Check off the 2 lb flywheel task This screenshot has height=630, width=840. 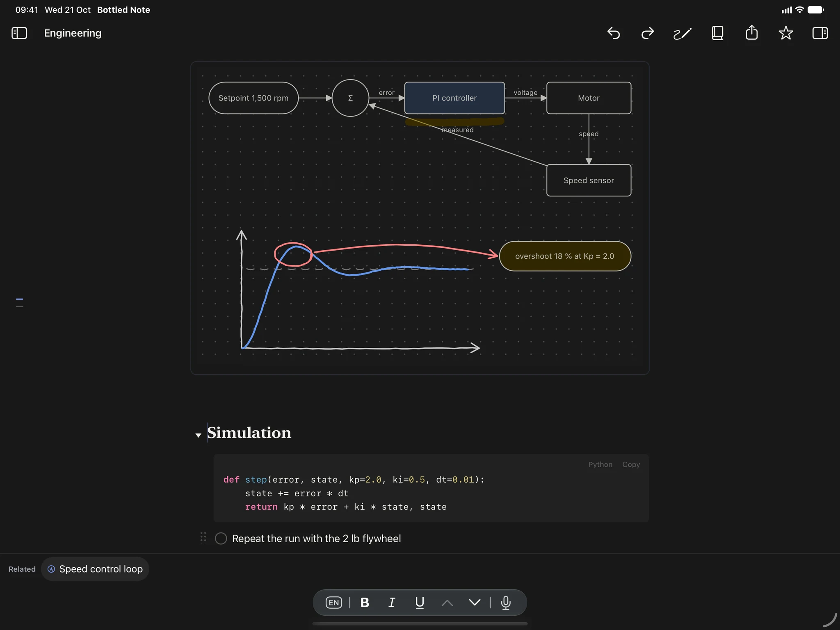(221, 539)
